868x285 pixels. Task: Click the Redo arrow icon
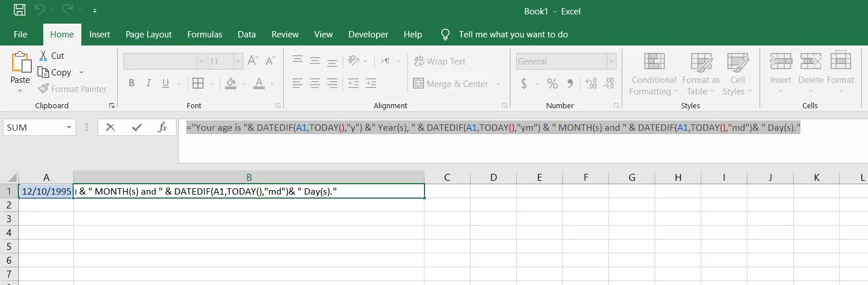(67, 10)
